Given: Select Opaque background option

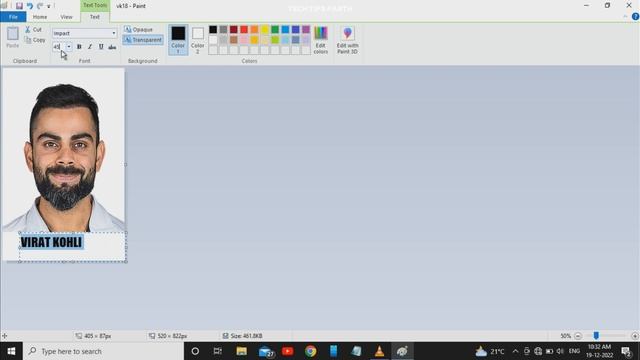Looking at the screenshot, I should 138,29.
